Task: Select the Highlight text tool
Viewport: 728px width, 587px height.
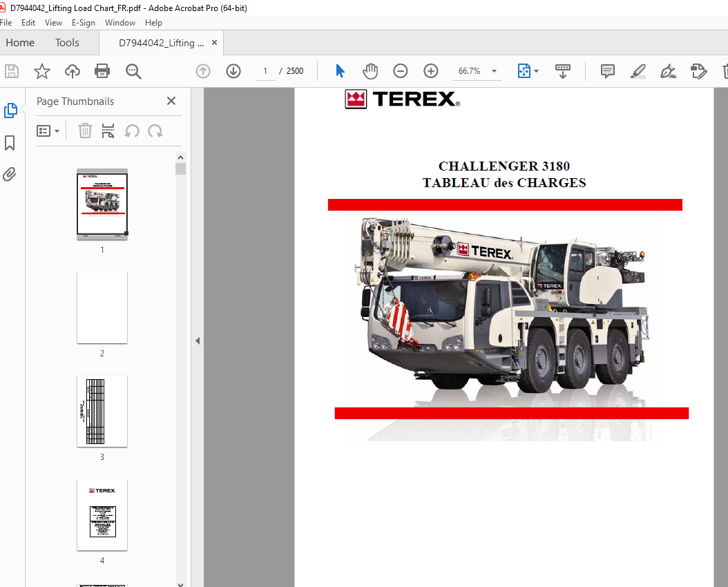Action: coord(638,71)
